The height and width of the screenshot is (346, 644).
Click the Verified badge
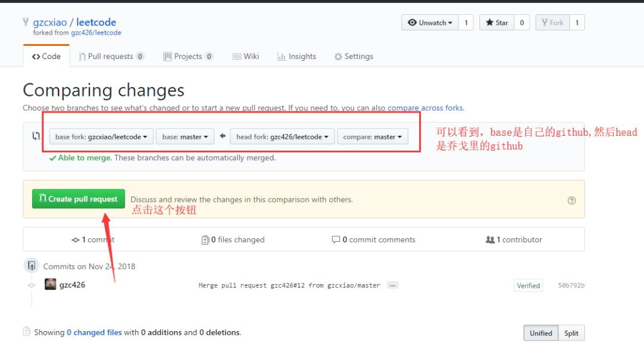[x=528, y=285]
